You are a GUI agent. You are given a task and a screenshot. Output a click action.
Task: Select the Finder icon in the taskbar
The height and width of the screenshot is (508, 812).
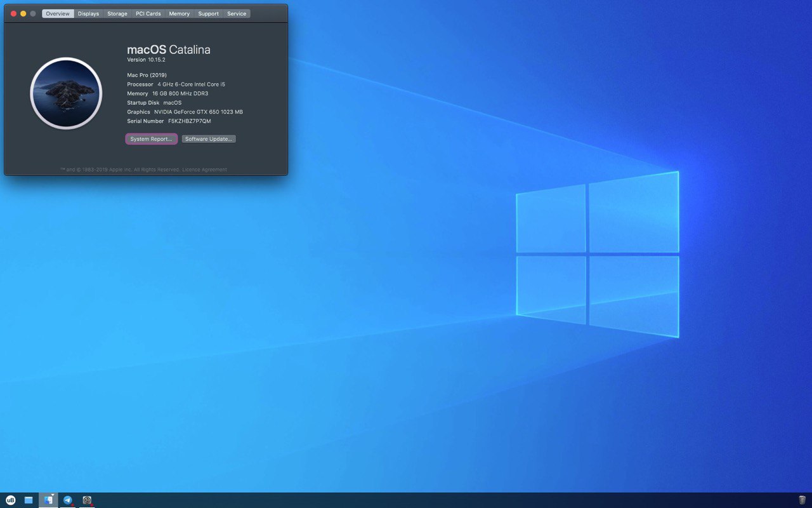[48, 500]
